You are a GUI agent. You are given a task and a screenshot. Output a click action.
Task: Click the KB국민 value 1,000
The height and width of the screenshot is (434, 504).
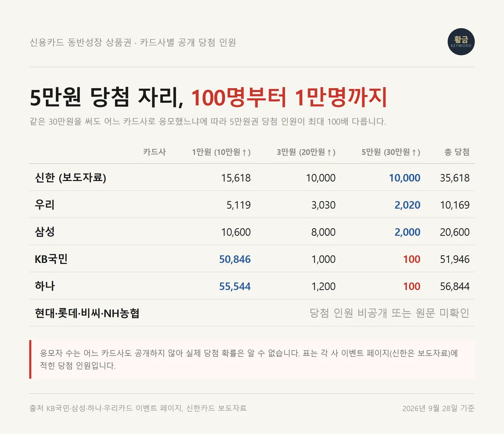[x=323, y=259]
